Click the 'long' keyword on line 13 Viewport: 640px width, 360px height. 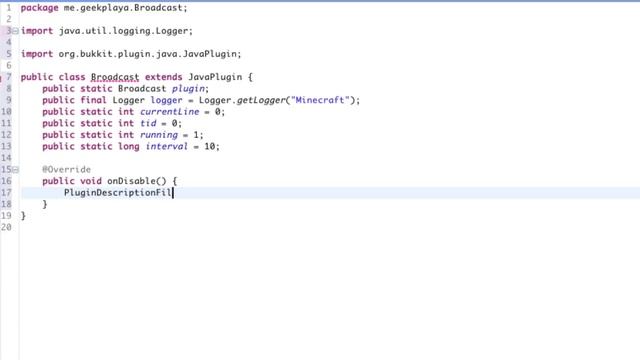click(x=129, y=147)
